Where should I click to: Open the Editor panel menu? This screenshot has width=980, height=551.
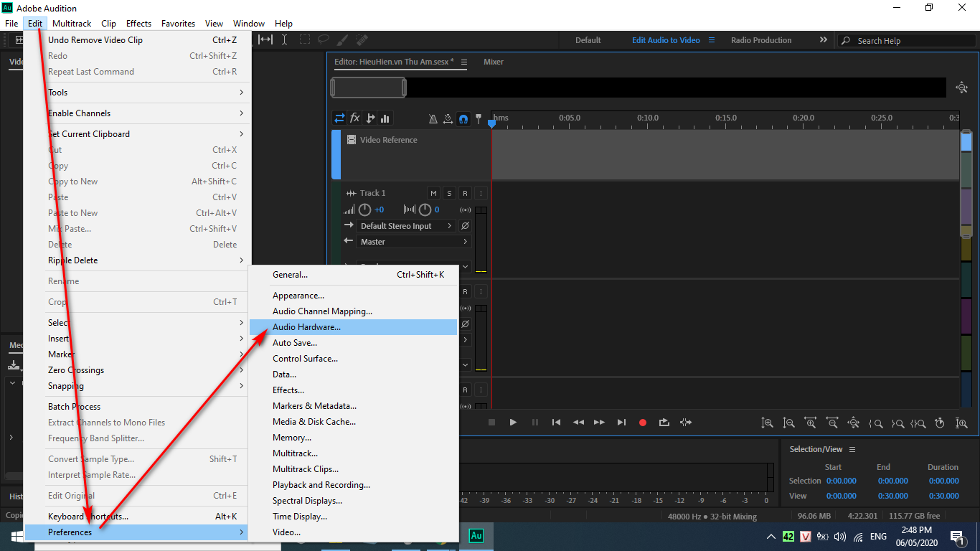pyautogui.click(x=465, y=62)
